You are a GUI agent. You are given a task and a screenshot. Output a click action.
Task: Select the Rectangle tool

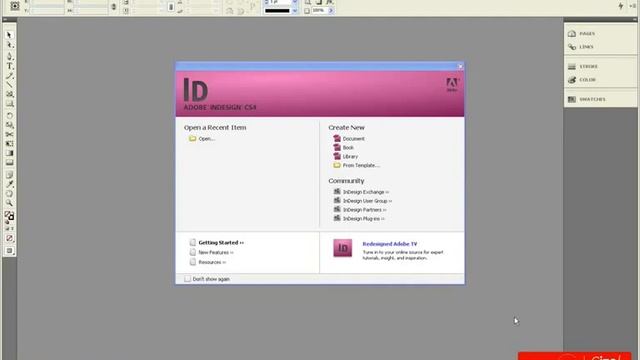tap(9, 104)
